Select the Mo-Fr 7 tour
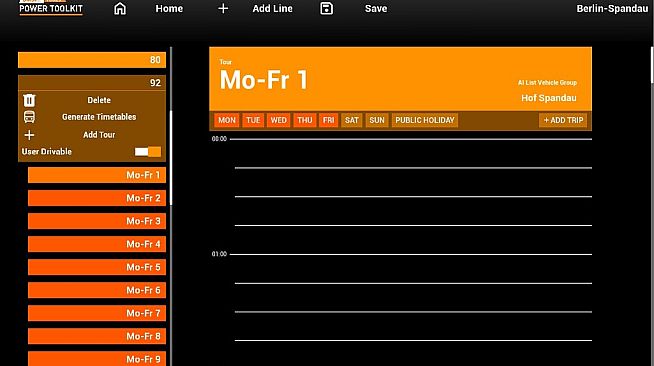654x366 pixels. pos(97,313)
